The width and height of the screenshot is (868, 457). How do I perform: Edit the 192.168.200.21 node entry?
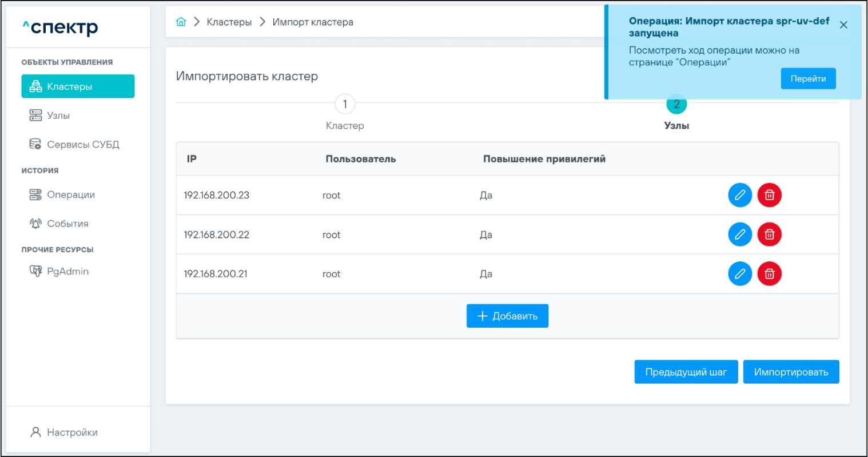pos(739,274)
